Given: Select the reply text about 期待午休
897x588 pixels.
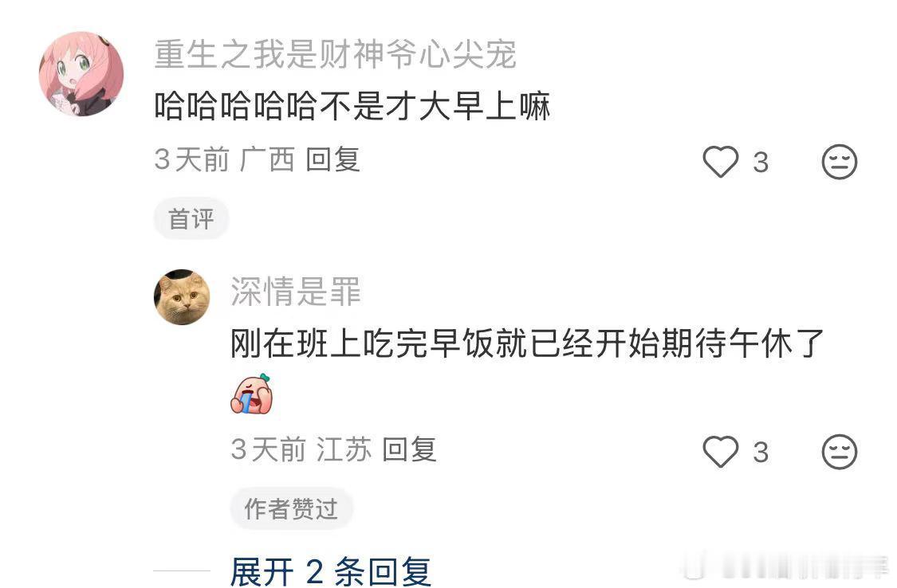Looking at the screenshot, I should coord(527,343).
